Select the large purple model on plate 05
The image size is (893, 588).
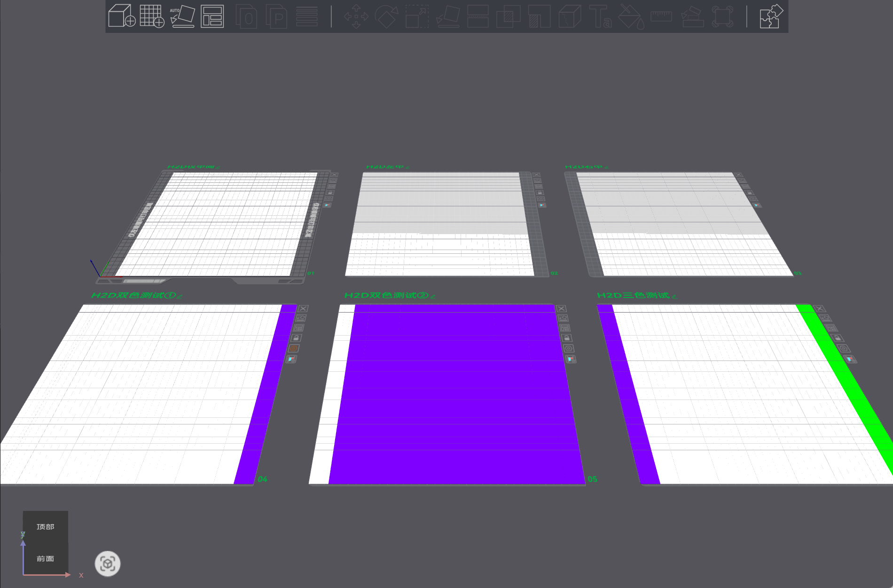(x=456, y=395)
